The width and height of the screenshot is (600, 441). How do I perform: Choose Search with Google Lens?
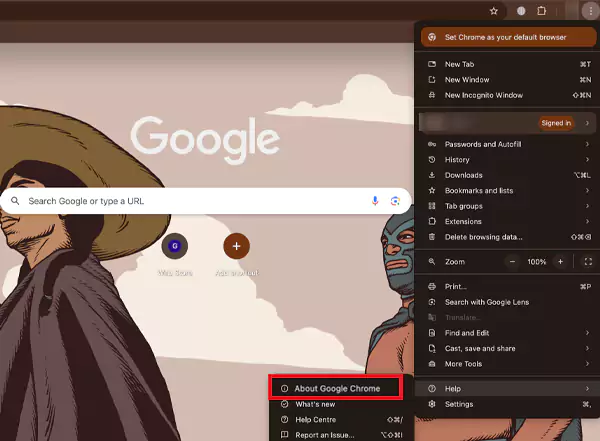[x=509, y=302]
